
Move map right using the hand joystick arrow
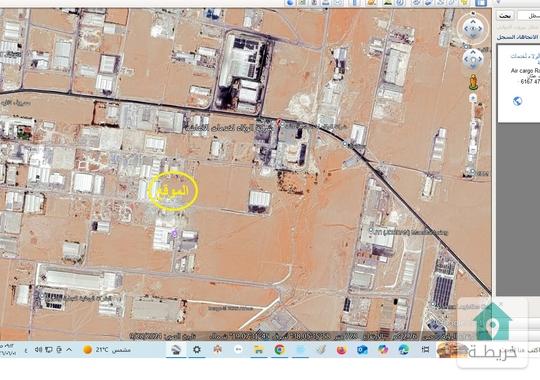click(480, 59)
